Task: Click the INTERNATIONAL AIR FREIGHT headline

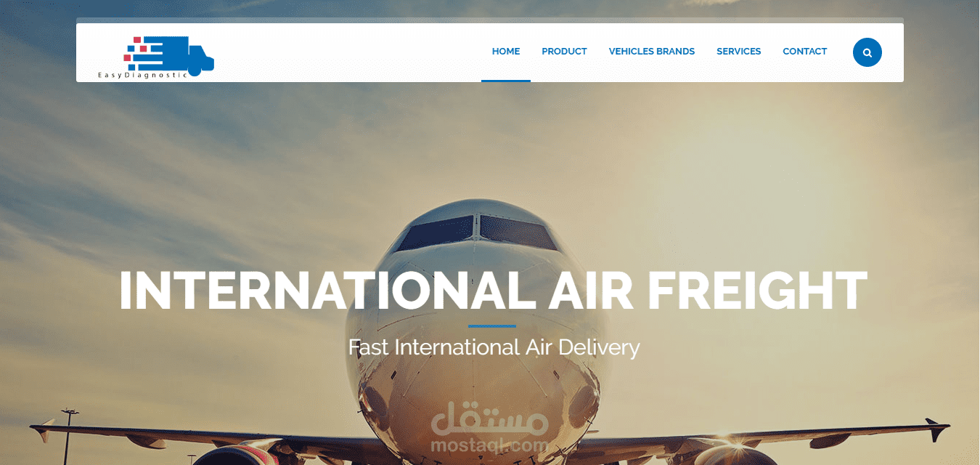Action: (x=493, y=291)
